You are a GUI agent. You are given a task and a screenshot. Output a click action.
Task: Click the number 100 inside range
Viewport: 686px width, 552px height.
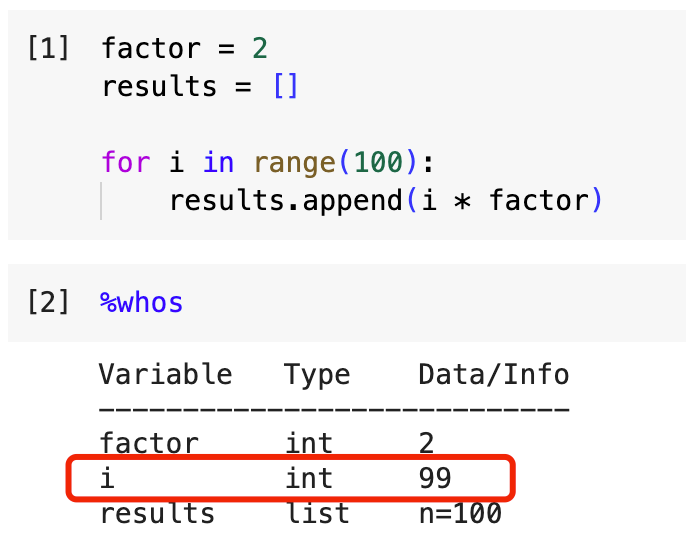click(x=370, y=162)
